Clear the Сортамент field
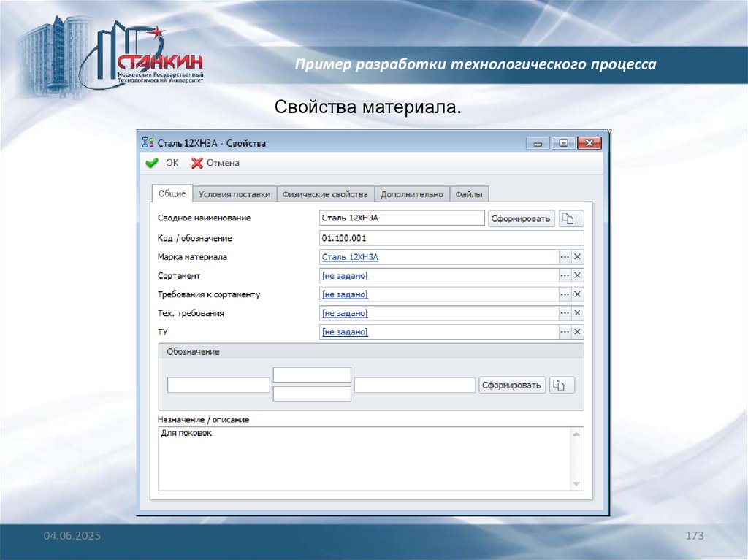 click(577, 275)
